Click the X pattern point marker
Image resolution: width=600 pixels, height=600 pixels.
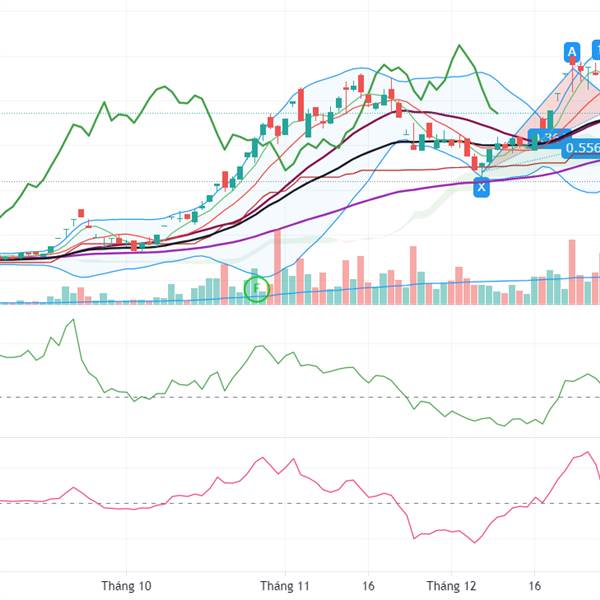(x=481, y=188)
